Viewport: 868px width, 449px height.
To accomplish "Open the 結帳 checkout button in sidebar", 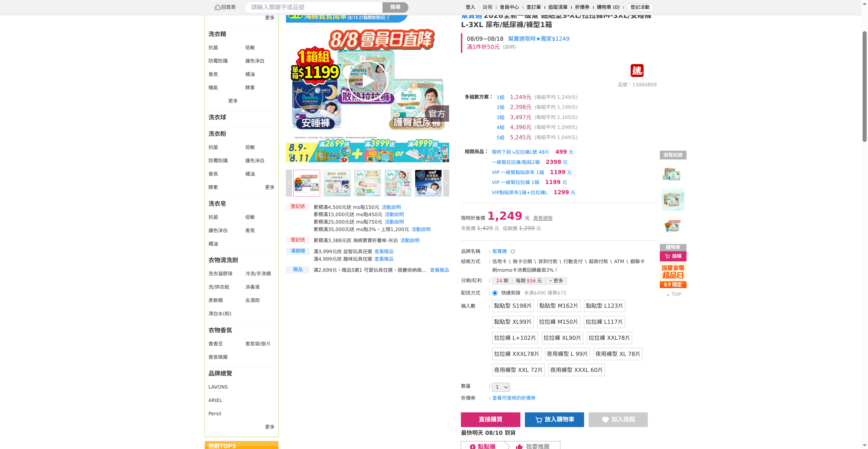I will coord(673,256).
